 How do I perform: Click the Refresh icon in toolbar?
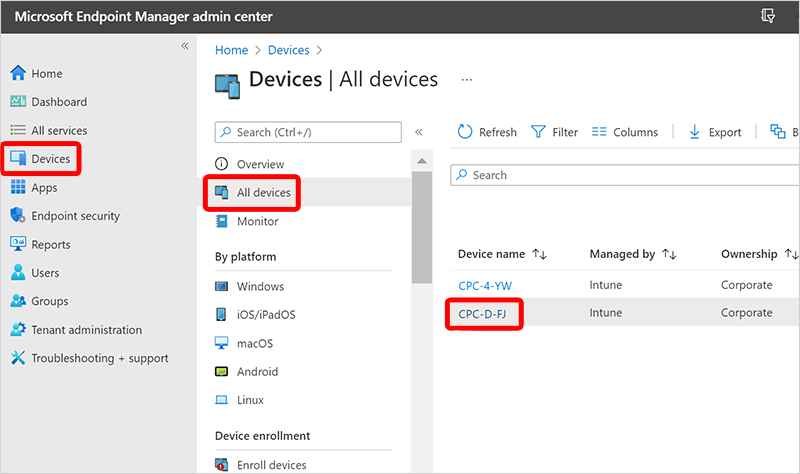[465, 132]
